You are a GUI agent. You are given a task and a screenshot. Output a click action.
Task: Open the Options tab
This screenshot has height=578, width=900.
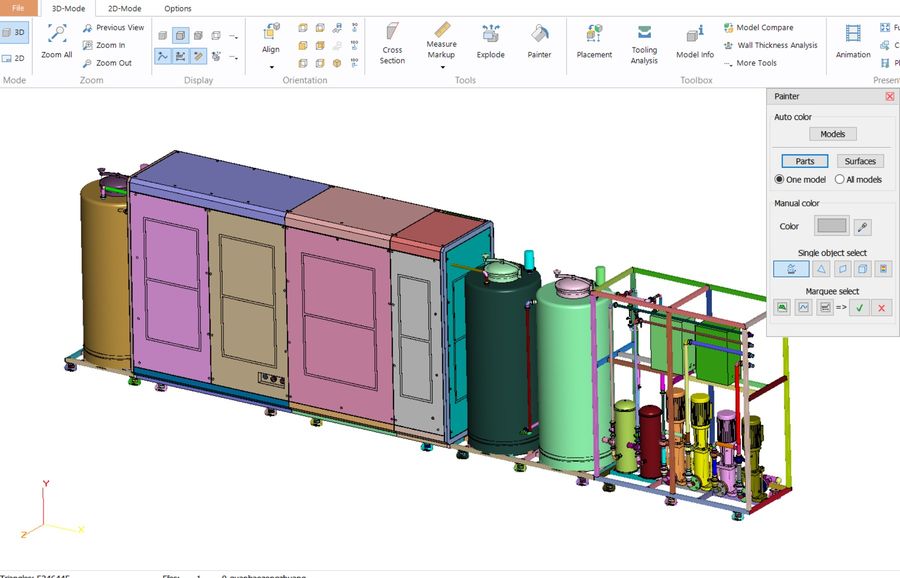(x=177, y=9)
